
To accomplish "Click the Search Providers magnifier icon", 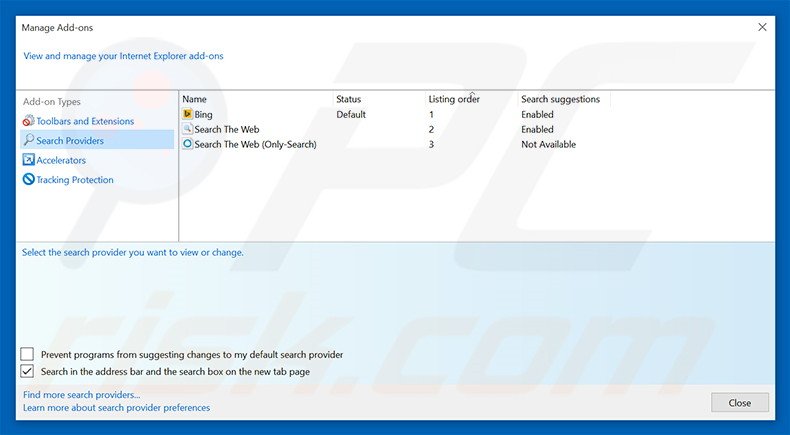I will 29,140.
